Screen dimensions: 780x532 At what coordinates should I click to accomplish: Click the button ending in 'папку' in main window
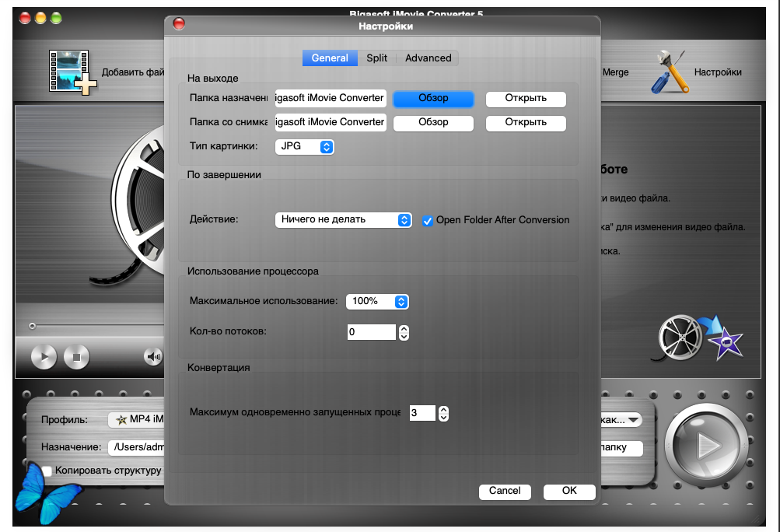pyautogui.click(x=622, y=447)
